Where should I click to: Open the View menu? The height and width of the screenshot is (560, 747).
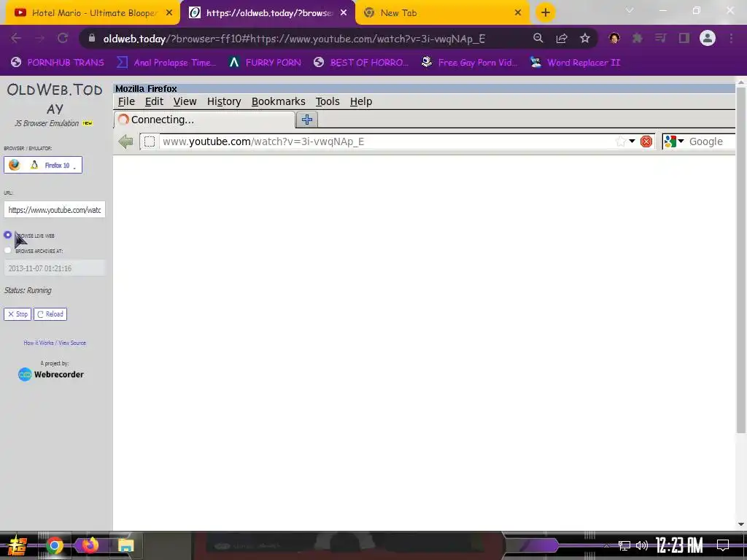point(185,101)
